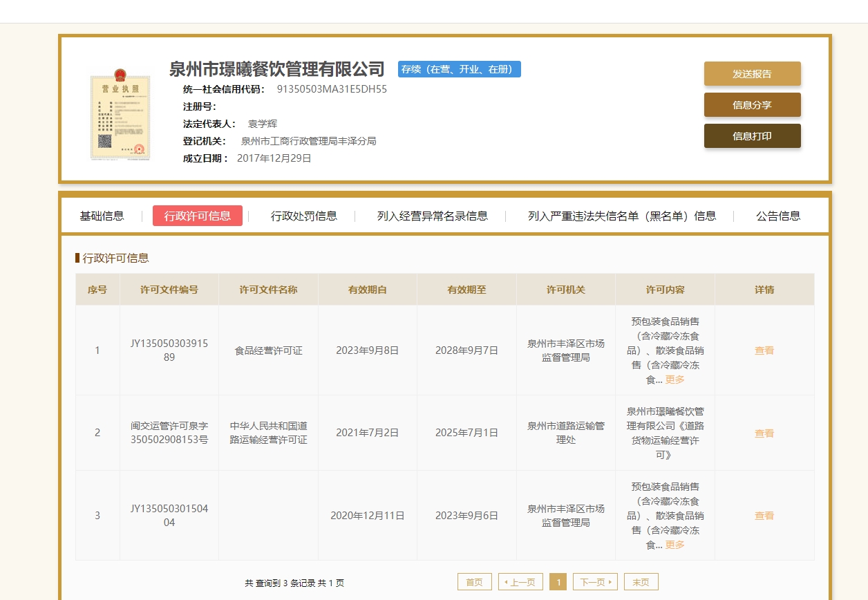Click the 有效期自 column header

[x=368, y=290]
